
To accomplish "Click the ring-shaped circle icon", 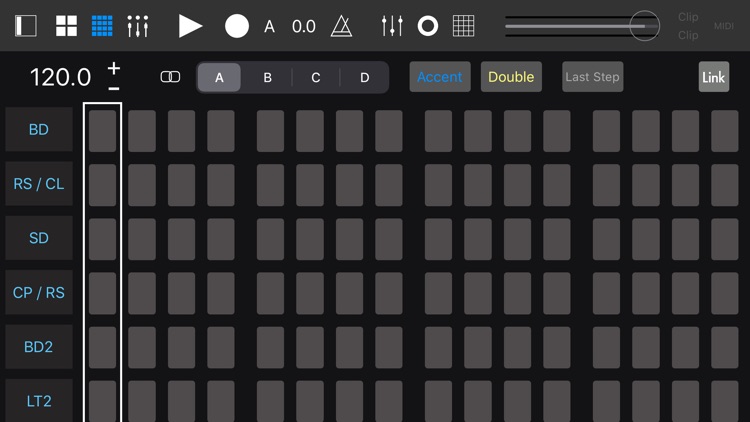I will (x=428, y=26).
